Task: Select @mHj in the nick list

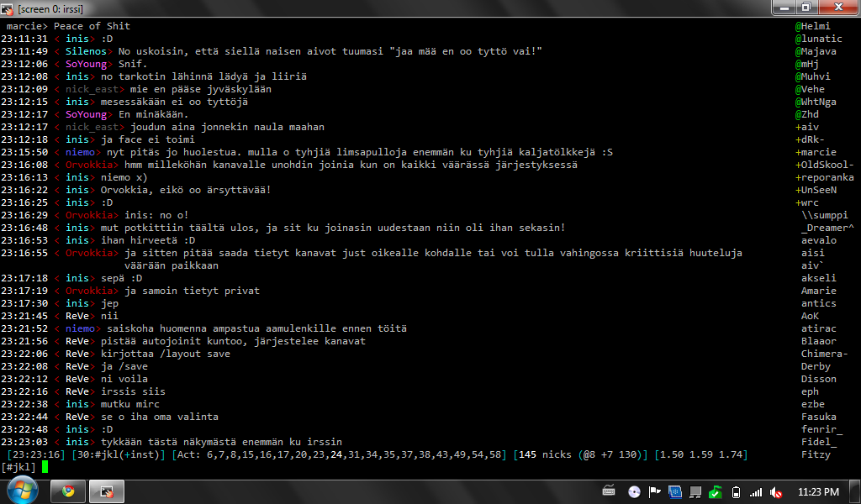Action: point(806,64)
